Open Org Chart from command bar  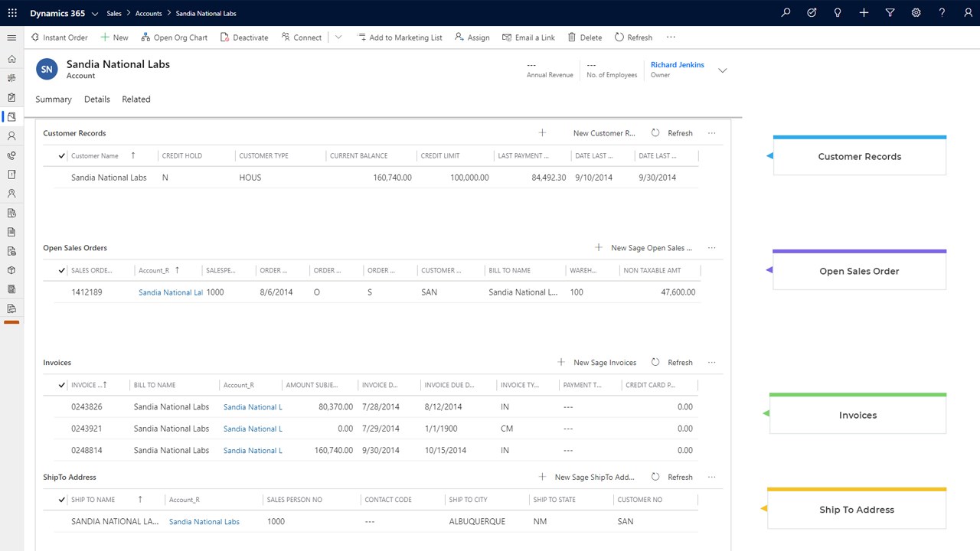tap(174, 37)
